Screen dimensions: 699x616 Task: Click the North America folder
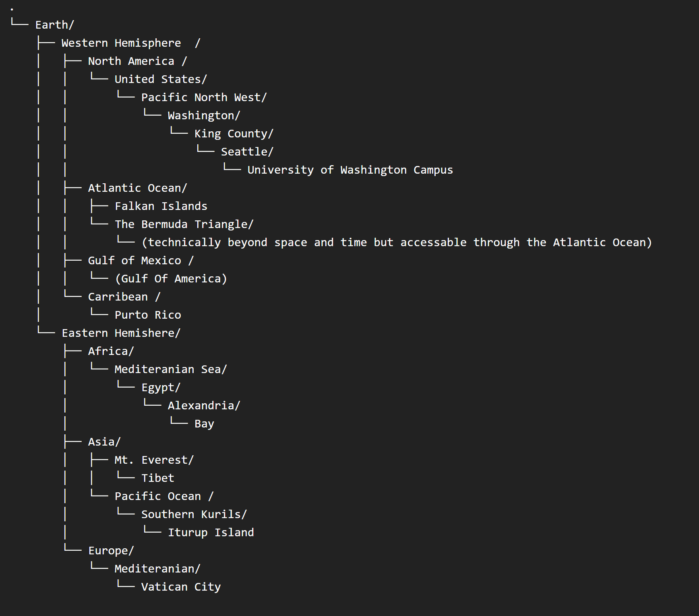point(131,61)
